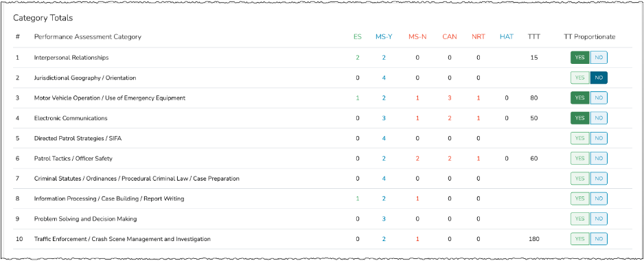Click the HAT column header
Viewport: 644px width, 261px height.
coord(507,36)
